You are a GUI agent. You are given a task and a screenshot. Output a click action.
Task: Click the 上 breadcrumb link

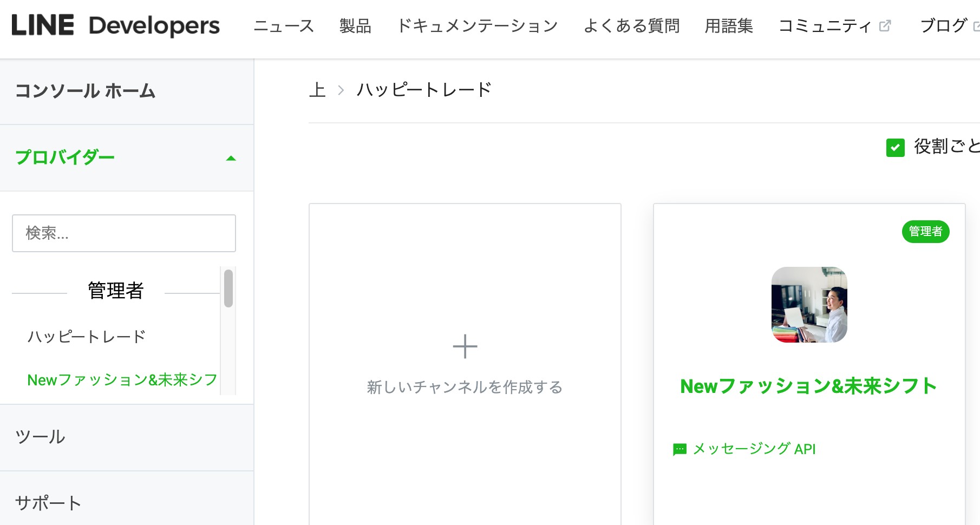[x=317, y=90]
